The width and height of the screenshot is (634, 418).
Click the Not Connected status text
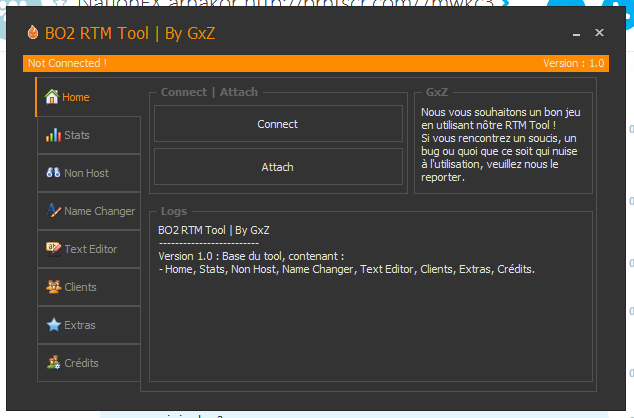[67, 63]
